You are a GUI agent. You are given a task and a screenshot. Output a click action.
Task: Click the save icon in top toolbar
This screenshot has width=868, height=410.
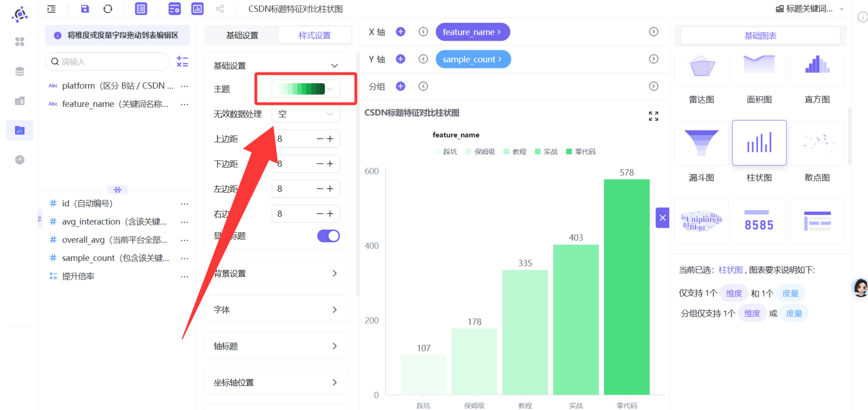(85, 9)
